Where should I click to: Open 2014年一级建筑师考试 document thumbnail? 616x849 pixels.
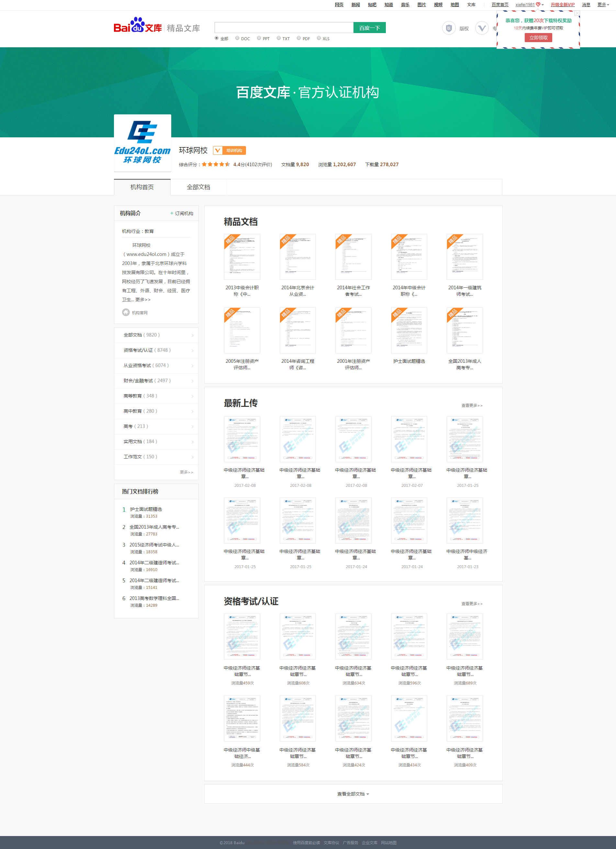coord(465,257)
